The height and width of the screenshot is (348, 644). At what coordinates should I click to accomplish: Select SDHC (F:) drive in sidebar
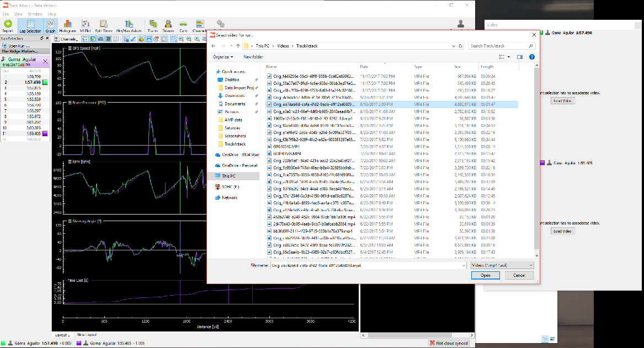click(230, 187)
